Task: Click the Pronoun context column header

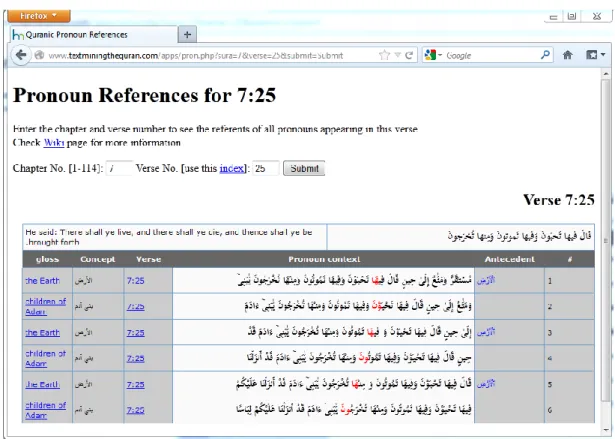Action: 324,259
